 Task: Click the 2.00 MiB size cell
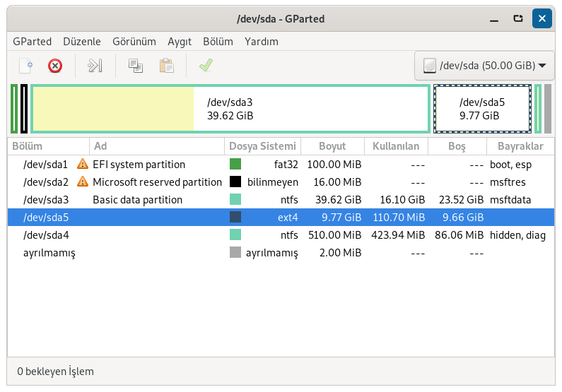(340, 252)
